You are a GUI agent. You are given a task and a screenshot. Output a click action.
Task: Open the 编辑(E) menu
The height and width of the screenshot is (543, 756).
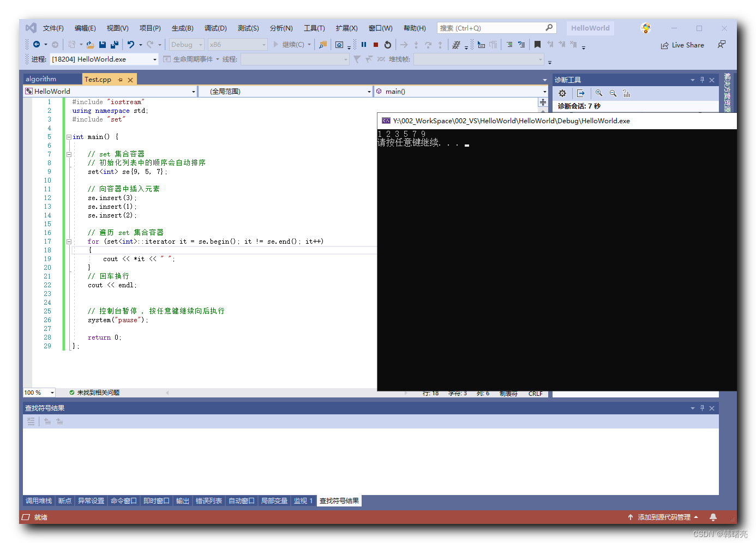click(85, 28)
